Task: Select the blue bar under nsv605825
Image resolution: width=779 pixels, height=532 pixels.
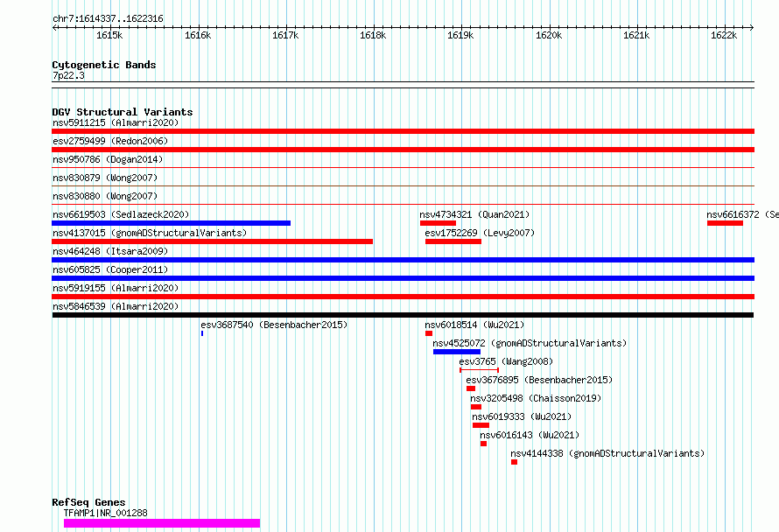Action: (x=403, y=278)
